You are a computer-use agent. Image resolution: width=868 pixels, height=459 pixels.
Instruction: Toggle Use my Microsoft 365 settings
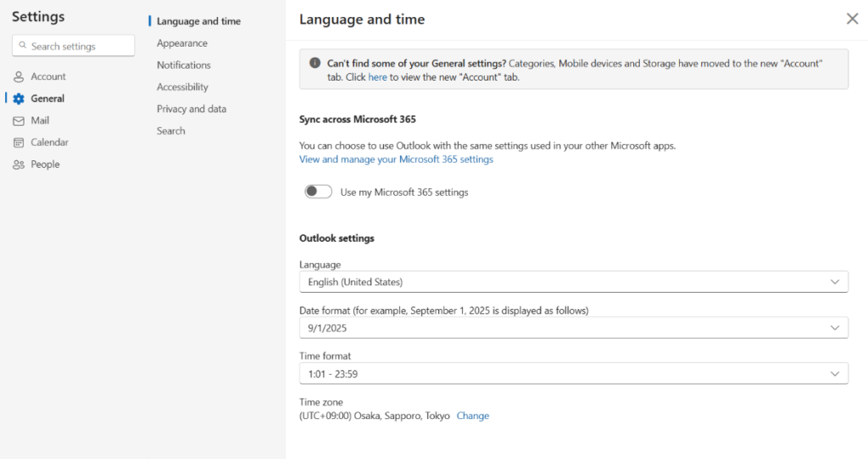coord(319,192)
